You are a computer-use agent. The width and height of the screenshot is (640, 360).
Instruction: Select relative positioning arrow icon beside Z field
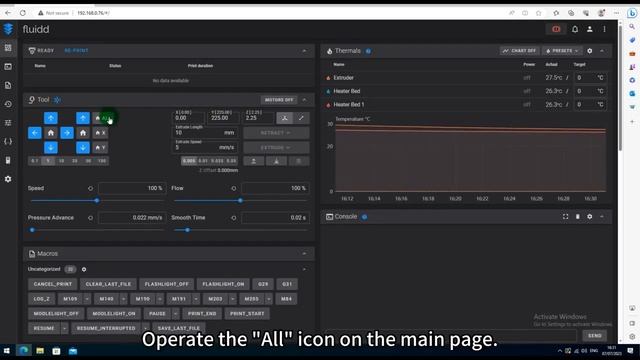click(301, 118)
